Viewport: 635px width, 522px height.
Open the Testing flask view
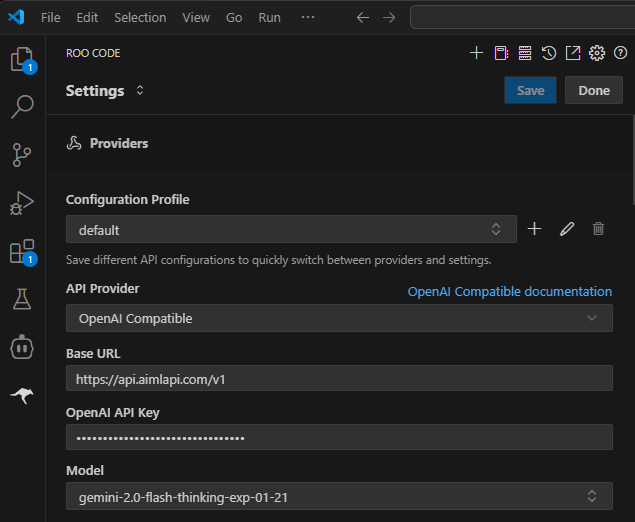pyautogui.click(x=22, y=299)
